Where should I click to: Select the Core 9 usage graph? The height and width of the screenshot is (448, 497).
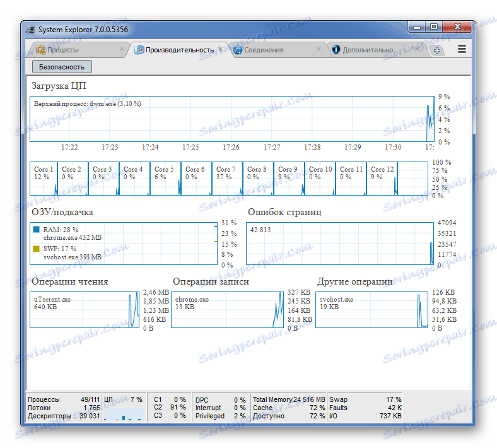pyautogui.click(x=289, y=179)
